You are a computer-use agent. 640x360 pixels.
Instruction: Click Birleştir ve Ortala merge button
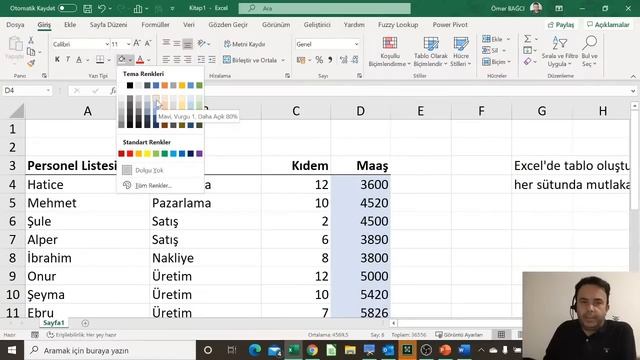(x=250, y=60)
